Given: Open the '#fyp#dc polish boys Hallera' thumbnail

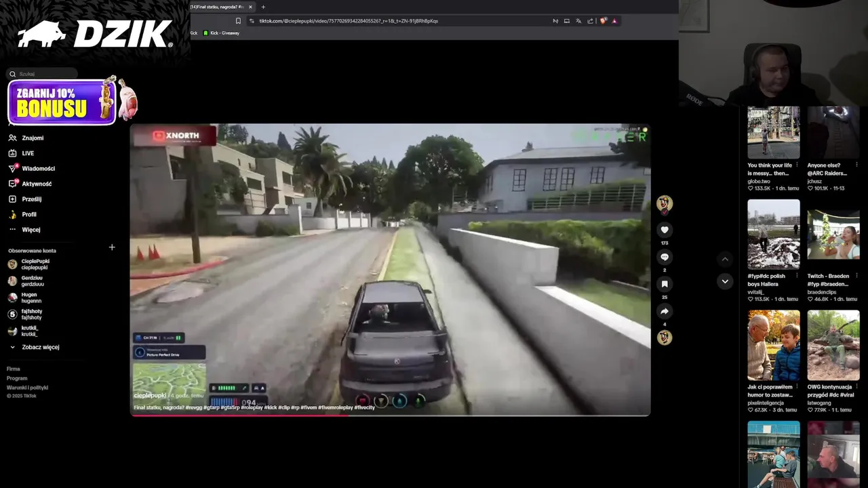Looking at the screenshot, I should pyautogui.click(x=774, y=235).
